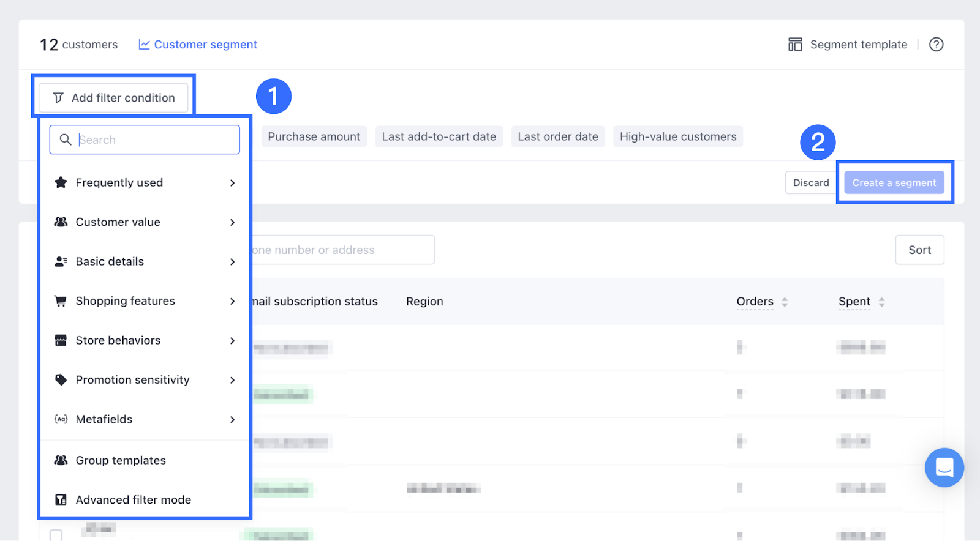Open the live chat bubble

[x=944, y=468]
